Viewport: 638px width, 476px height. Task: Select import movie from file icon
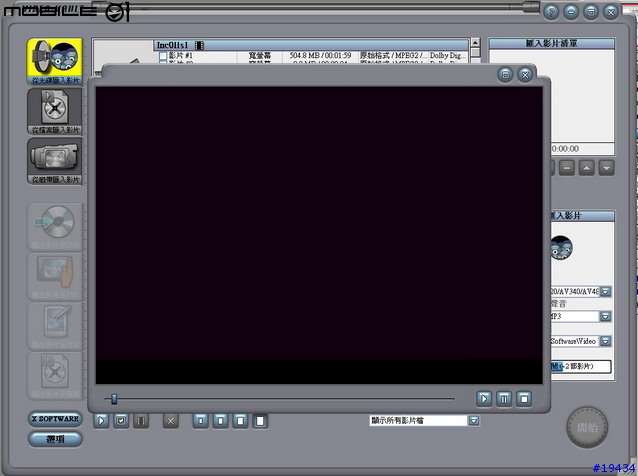[55, 111]
